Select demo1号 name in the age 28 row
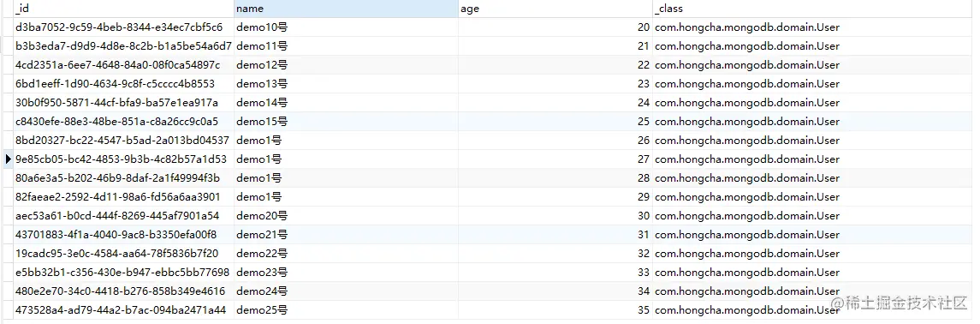This screenshot has width=980, height=324. [x=346, y=178]
